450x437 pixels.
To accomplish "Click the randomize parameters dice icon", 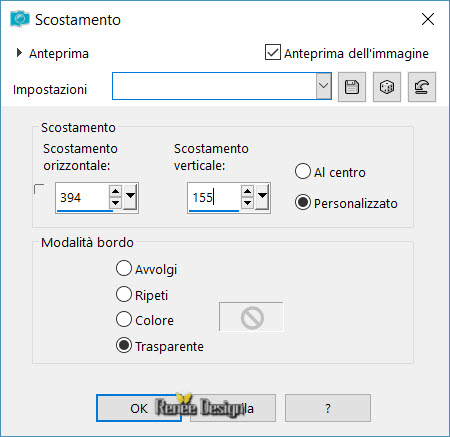I will (x=387, y=87).
